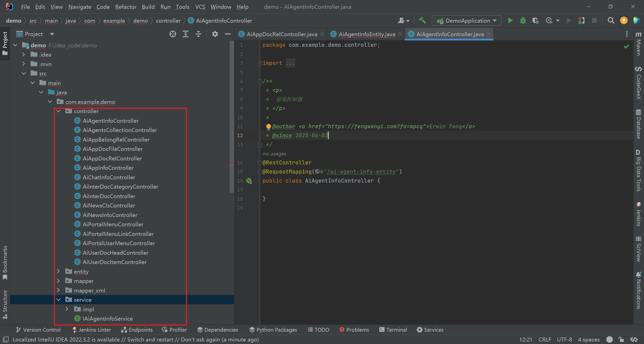This screenshot has height=344, width=644.
Task: Open the DemoApplication run configuration dropdown
Action: coord(466,20)
